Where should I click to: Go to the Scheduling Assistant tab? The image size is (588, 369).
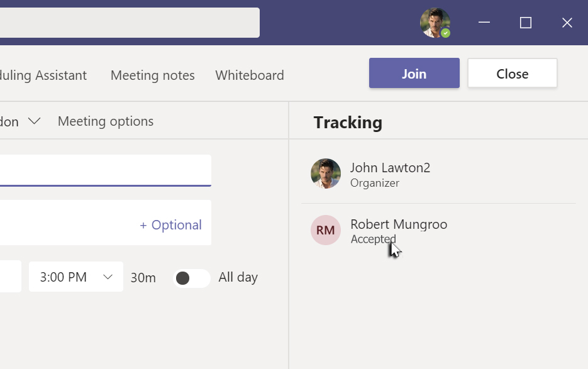[x=43, y=75]
